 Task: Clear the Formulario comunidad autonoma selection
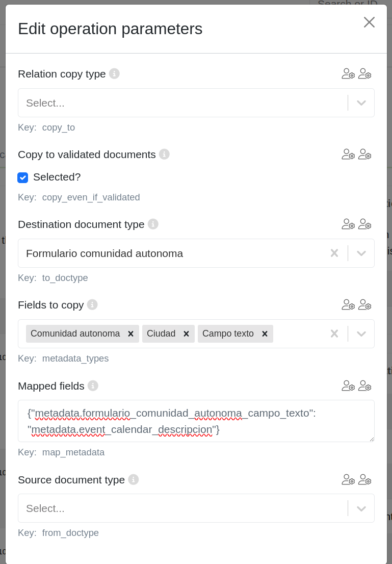(334, 253)
